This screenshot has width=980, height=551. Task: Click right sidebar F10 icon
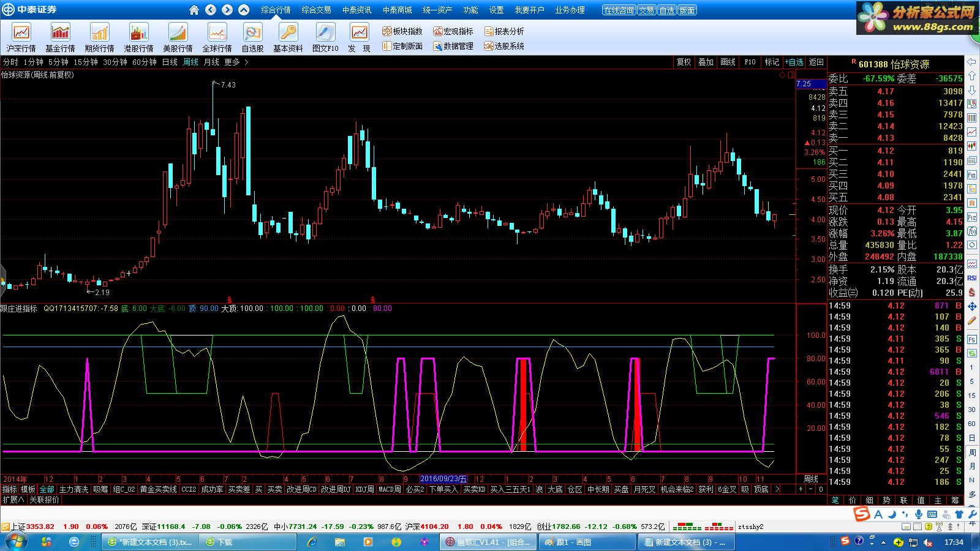(x=972, y=175)
